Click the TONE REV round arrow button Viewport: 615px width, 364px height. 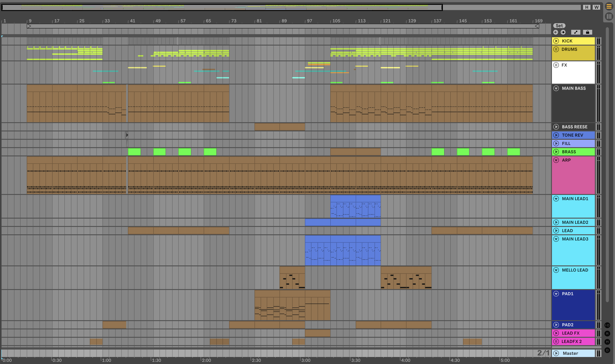556,135
